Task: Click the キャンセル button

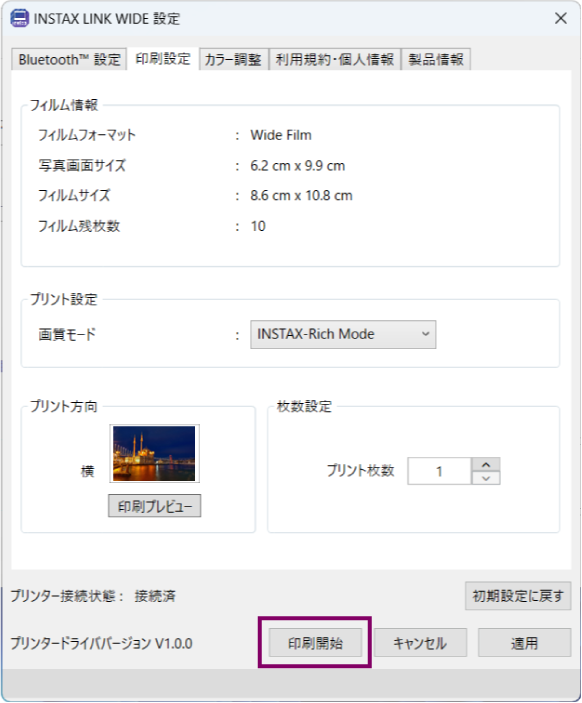Action: click(420, 643)
